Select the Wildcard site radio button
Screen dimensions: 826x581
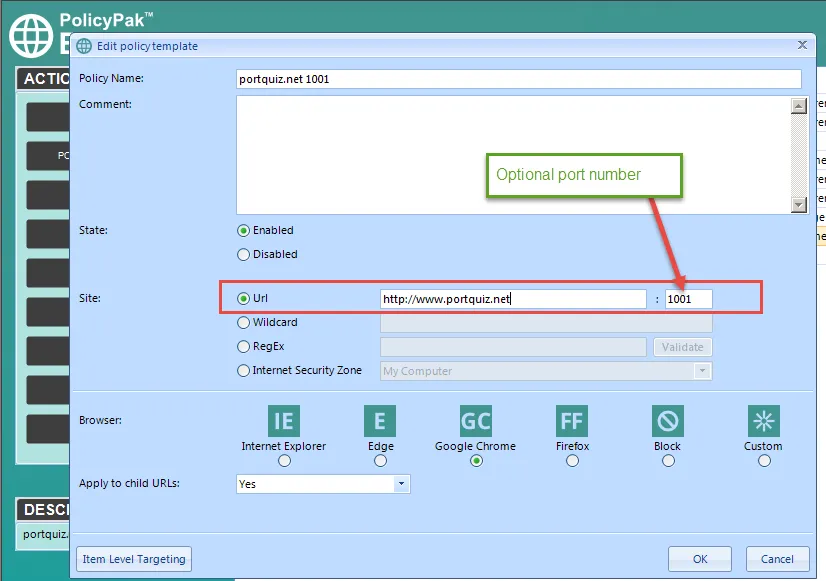point(243,322)
